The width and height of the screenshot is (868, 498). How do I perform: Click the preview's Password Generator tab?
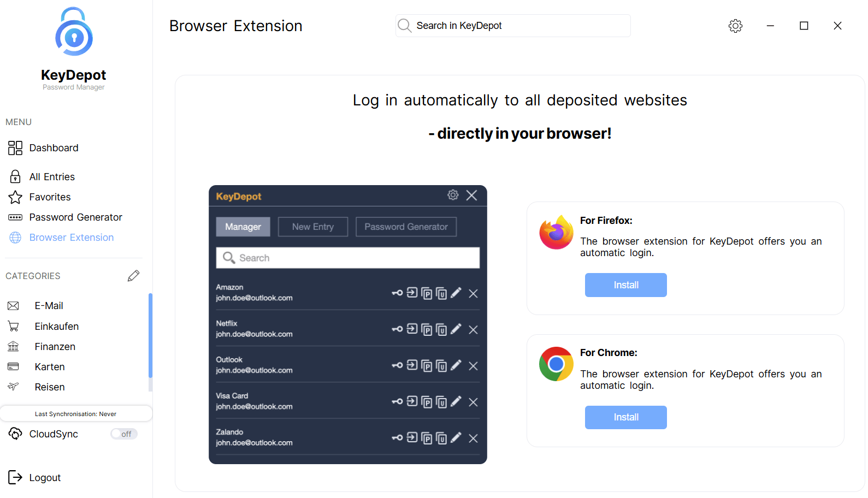tap(406, 227)
